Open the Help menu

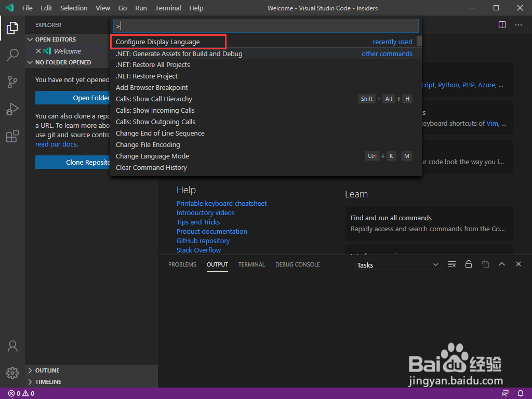tap(196, 8)
